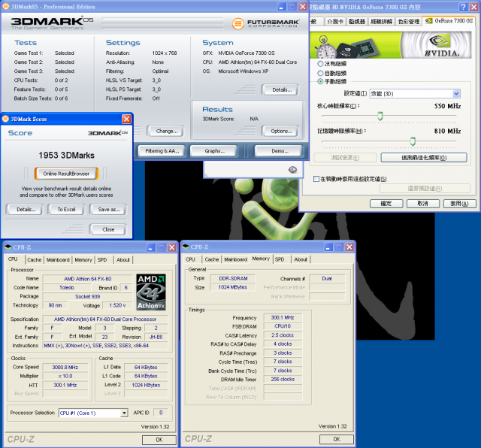Click the Options... button under Results
The image size is (481, 448).
(280, 131)
